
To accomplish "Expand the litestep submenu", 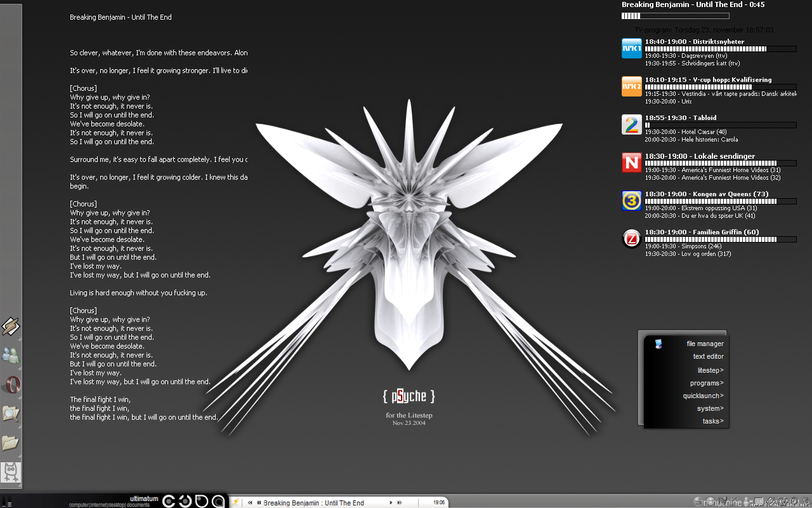I will [x=710, y=370].
